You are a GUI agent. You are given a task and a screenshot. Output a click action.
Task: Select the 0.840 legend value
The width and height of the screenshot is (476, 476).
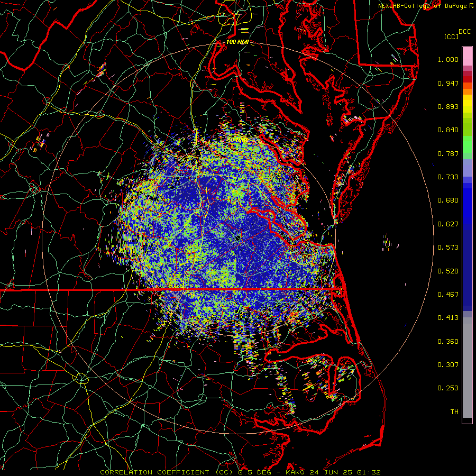point(448,130)
